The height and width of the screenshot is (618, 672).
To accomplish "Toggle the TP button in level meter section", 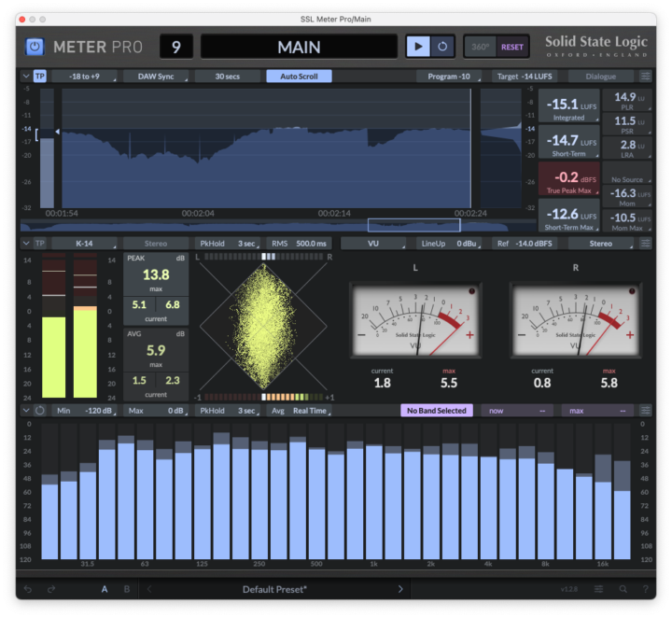I will point(40,244).
